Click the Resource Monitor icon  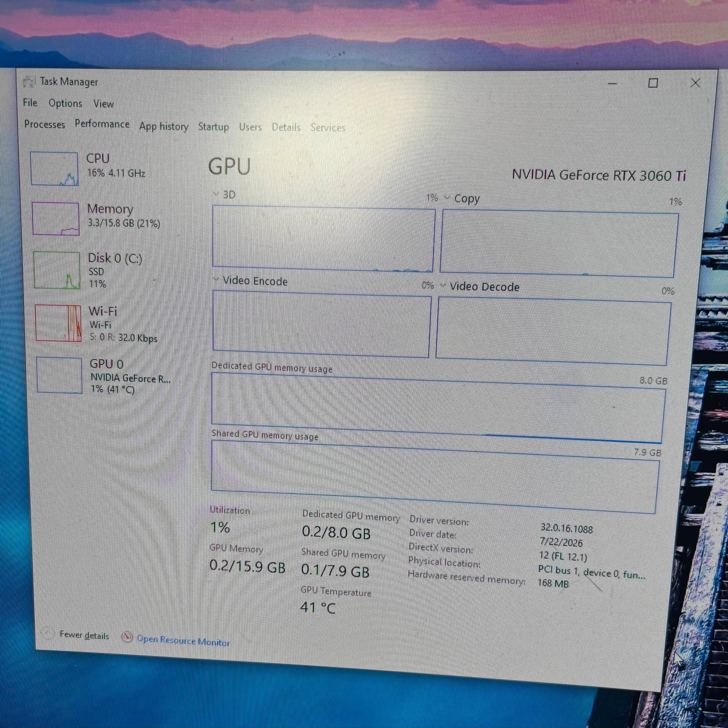point(127,637)
